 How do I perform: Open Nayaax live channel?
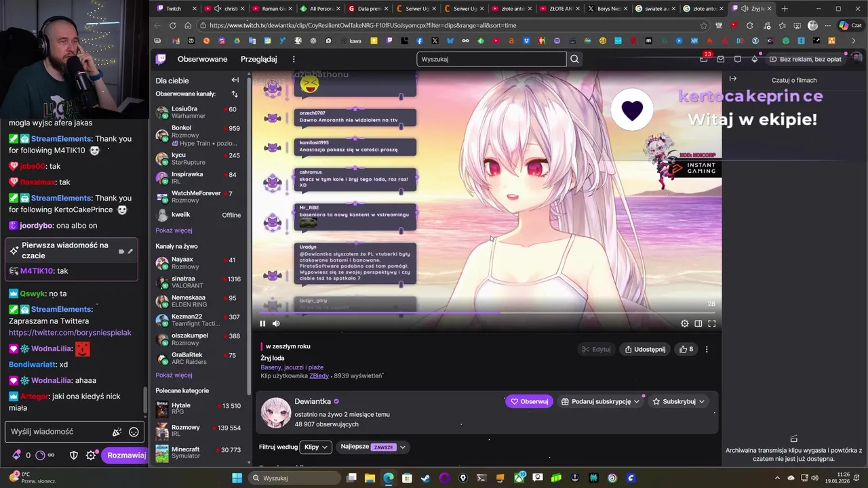pyautogui.click(x=198, y=263)
